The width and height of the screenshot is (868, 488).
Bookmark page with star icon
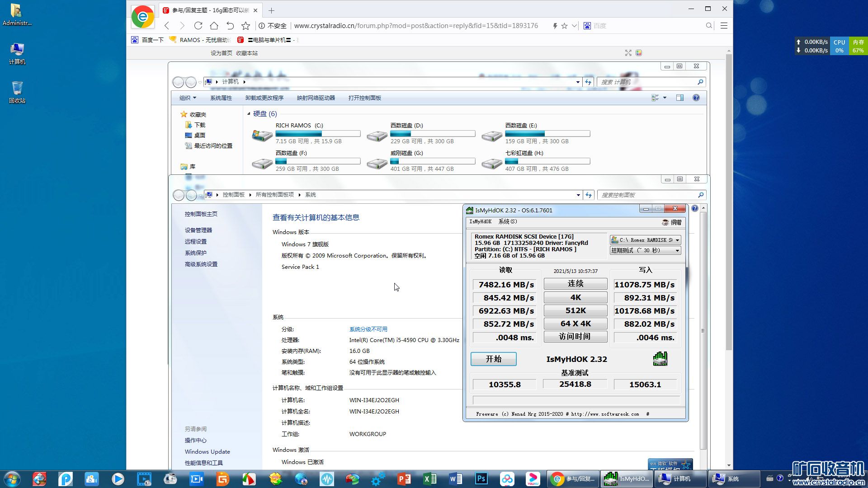(245, 26)
